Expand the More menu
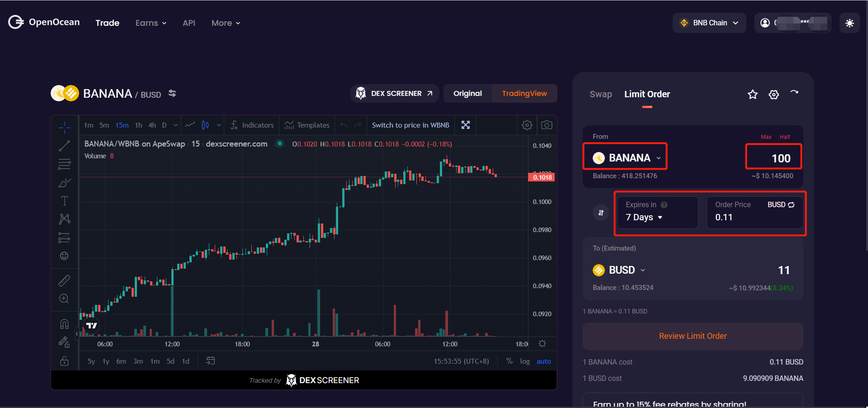 tap(226, 23)
